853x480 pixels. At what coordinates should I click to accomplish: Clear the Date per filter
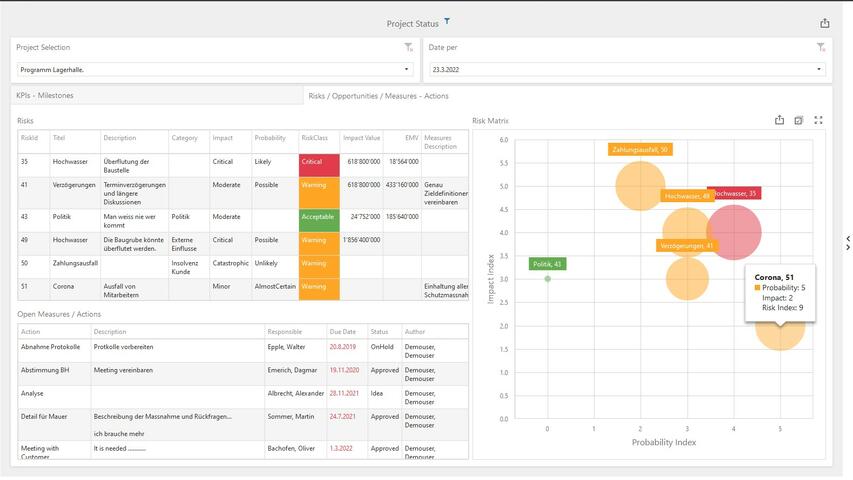point(821,47)
